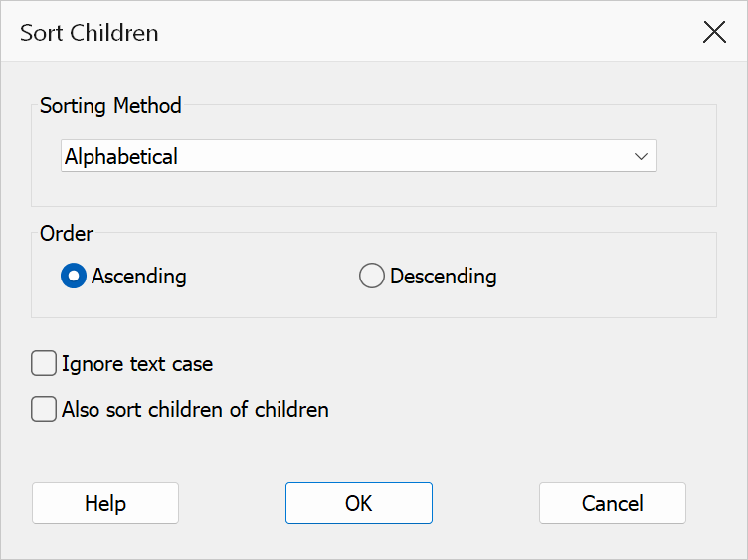The image size is (748, 560).
Task: Click the Ascending label text
Action: 139,277
